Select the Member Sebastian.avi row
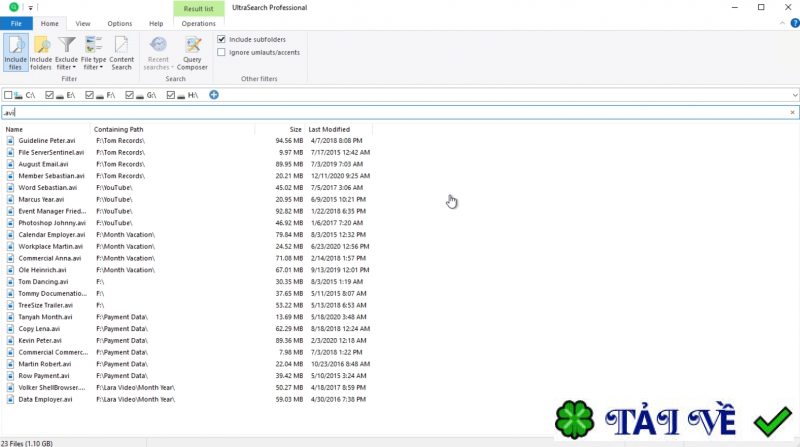Viewport: 800px width, 447px height. point(188,176)
